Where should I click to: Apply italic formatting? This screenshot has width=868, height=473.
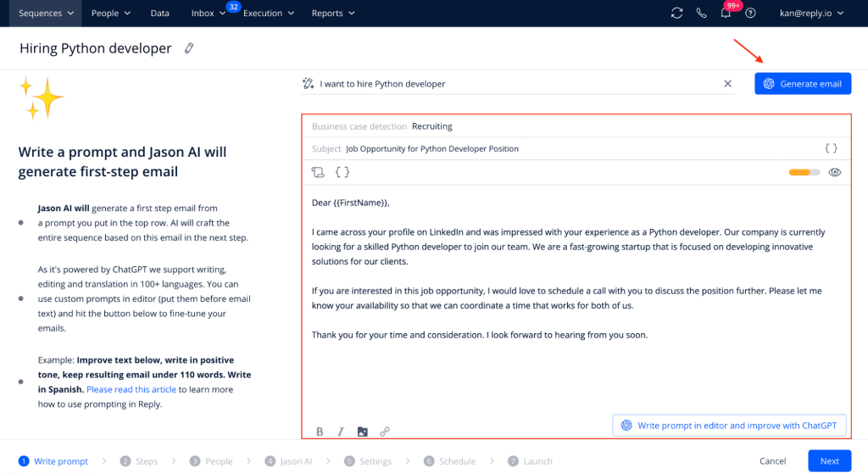pyautogui.click(x=341, y=431)
